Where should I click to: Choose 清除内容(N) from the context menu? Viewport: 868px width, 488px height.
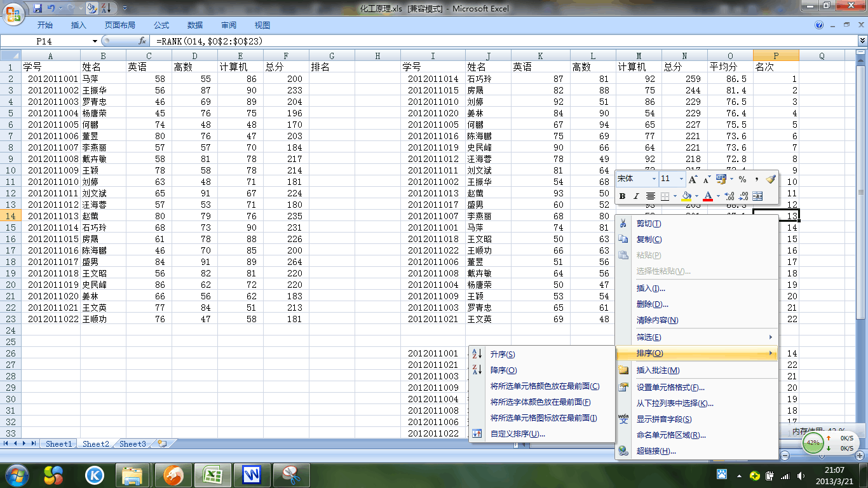[696, 320]
